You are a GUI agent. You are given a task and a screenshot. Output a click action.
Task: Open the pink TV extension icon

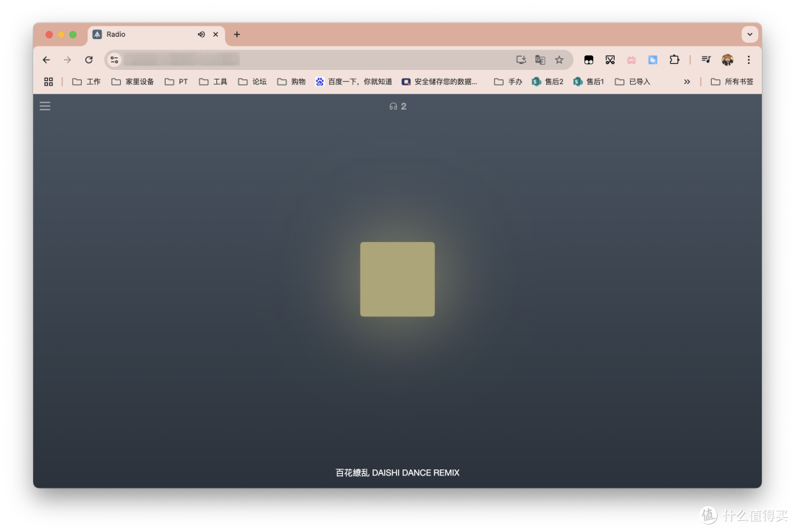point(632,60)
